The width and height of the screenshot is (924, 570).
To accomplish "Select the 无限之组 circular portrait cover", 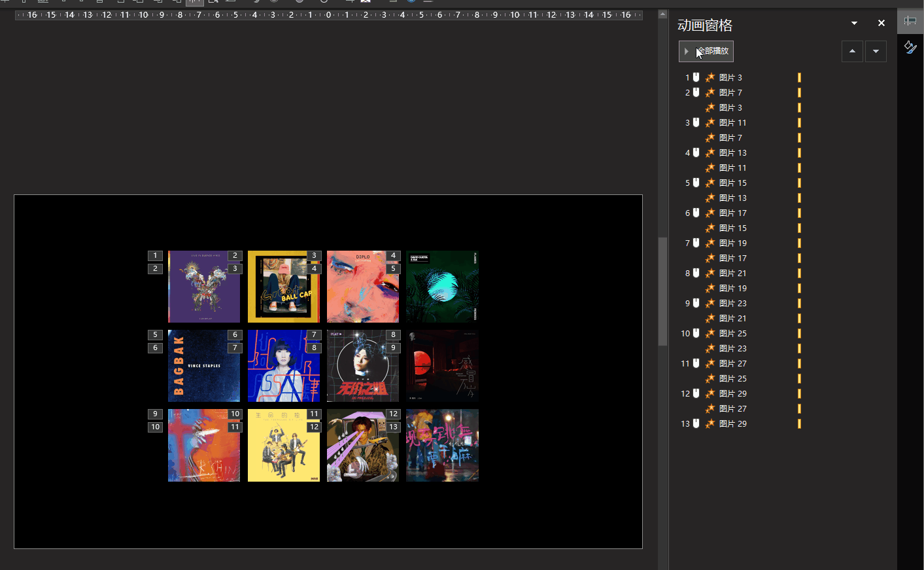I will (x=363, y=366).
